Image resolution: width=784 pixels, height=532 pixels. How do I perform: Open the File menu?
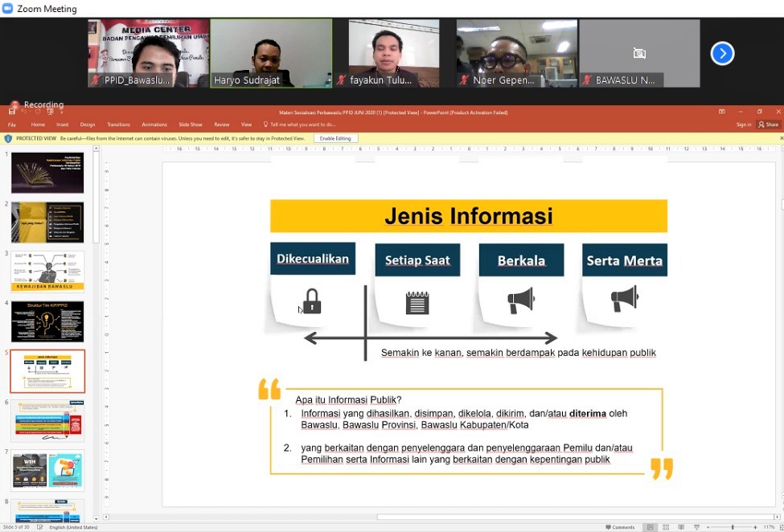point(12,125)
